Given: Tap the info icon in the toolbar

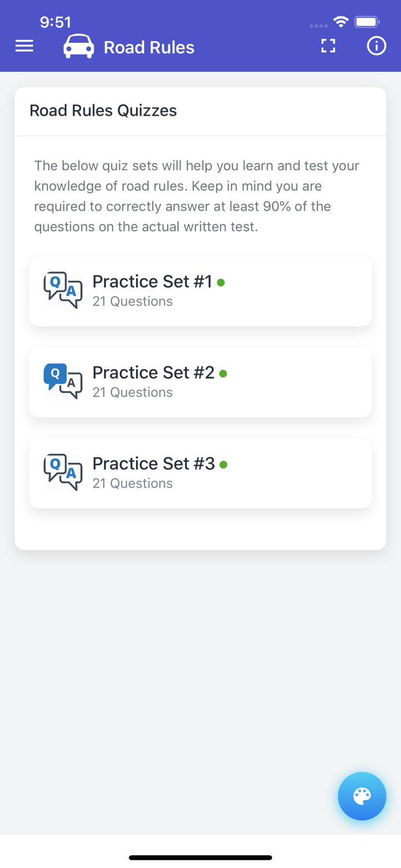Looking at the screenshot, I should click(376, 46).
